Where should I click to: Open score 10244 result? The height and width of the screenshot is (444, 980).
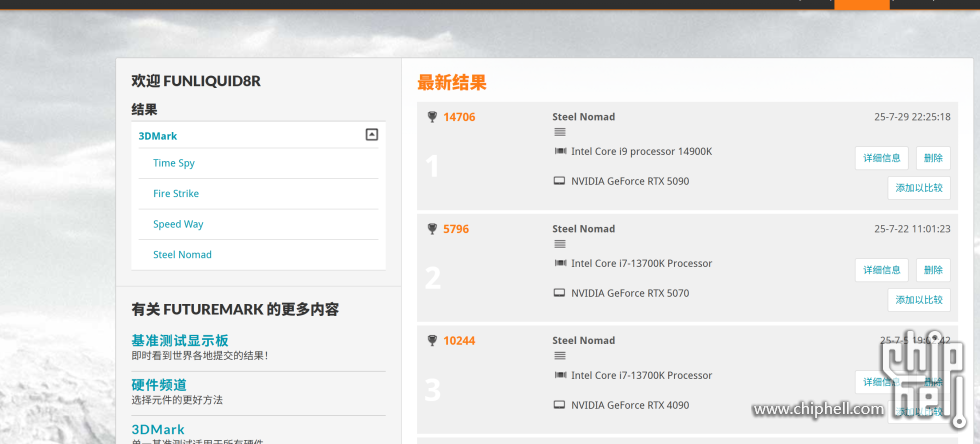[459, 341]
